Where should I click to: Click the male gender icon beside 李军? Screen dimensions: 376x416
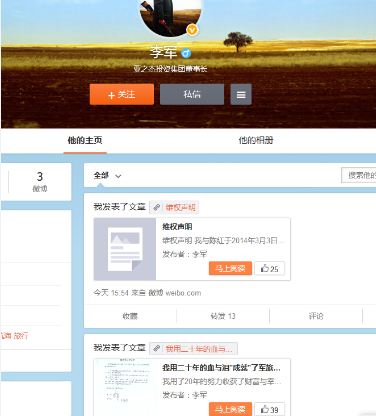pos(186,53)
